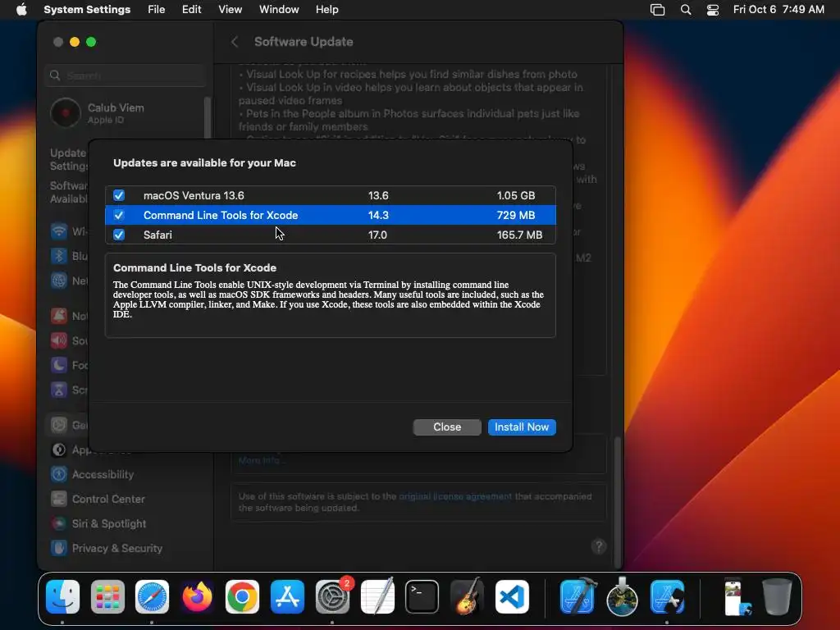Open the original license agreement link
Screen dimensions: 840x630
pyautogui.click(x=454, y=496)
